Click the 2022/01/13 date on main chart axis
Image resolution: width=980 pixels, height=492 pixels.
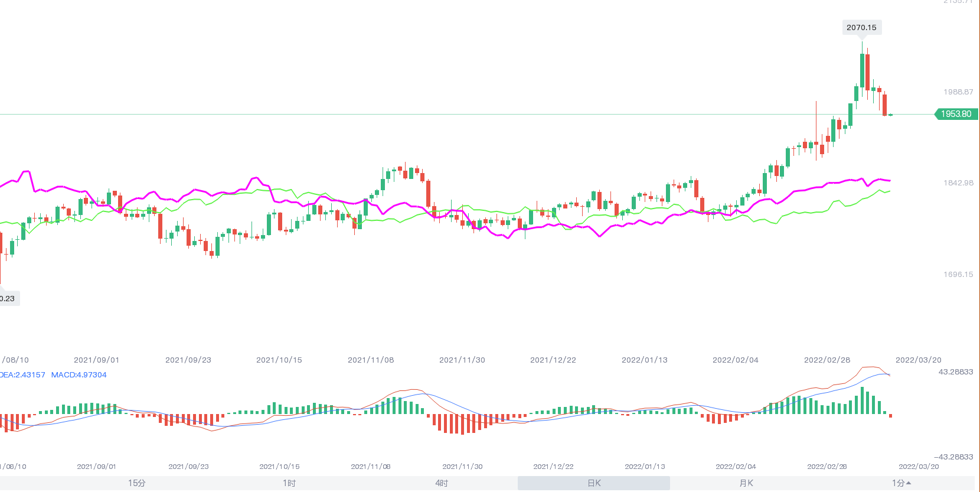645,360
